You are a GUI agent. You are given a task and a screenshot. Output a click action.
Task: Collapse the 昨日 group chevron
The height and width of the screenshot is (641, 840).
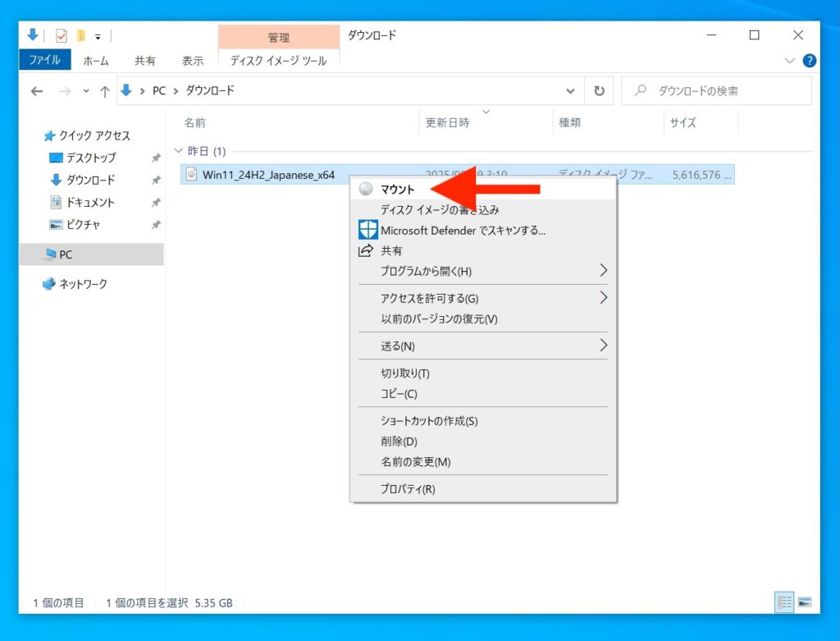(x=179, y=152)
